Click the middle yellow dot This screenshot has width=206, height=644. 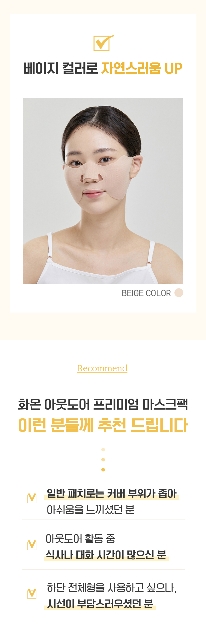point(103,460)
